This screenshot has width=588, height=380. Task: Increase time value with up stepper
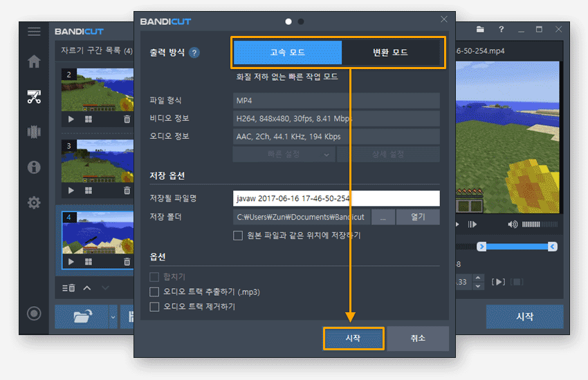click(478, 278)
